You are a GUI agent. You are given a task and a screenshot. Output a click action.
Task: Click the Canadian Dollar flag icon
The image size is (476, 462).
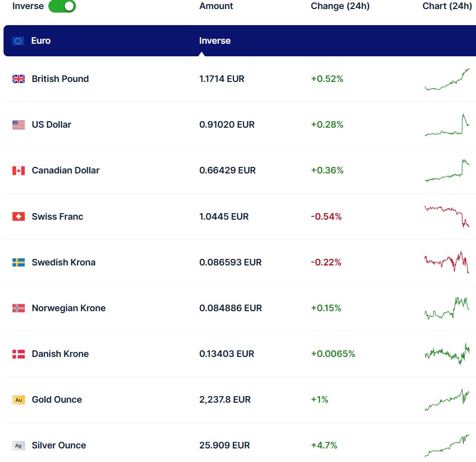19,170
